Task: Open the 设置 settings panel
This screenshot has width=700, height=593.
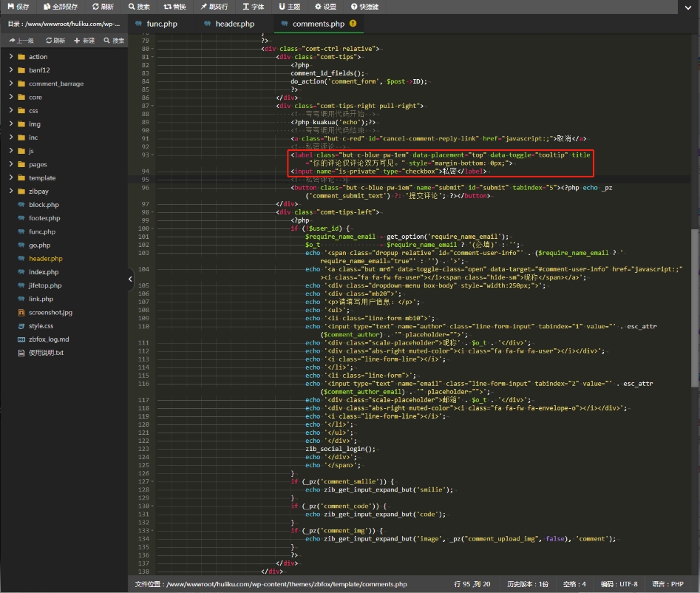Action: 325,7
